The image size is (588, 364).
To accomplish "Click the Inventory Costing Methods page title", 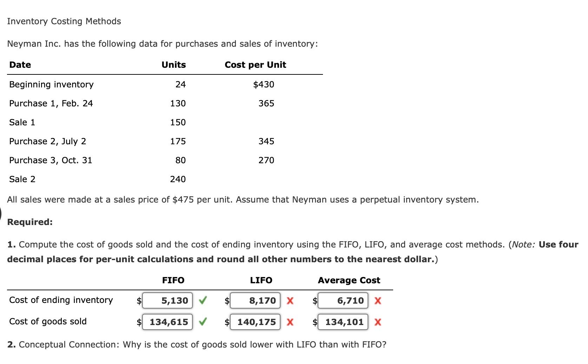I will tap(64, 21).
